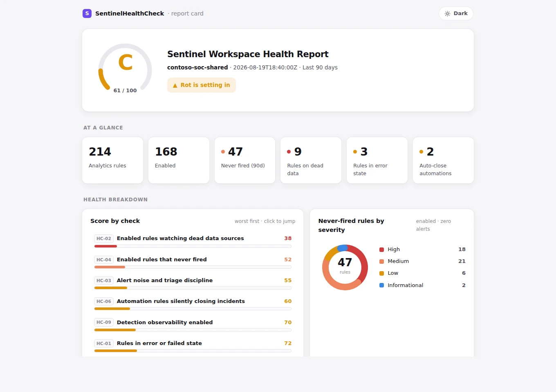Click the score value 60
The width and height of the screenshot is (556, 392).
click(288, 301)
